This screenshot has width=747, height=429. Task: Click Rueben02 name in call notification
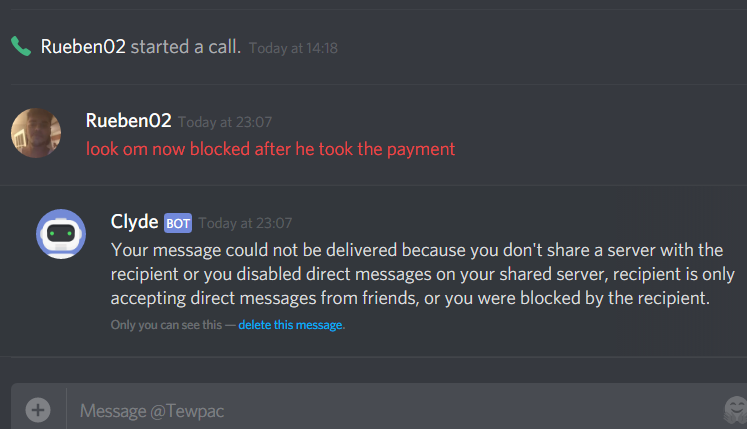point(83,47)
